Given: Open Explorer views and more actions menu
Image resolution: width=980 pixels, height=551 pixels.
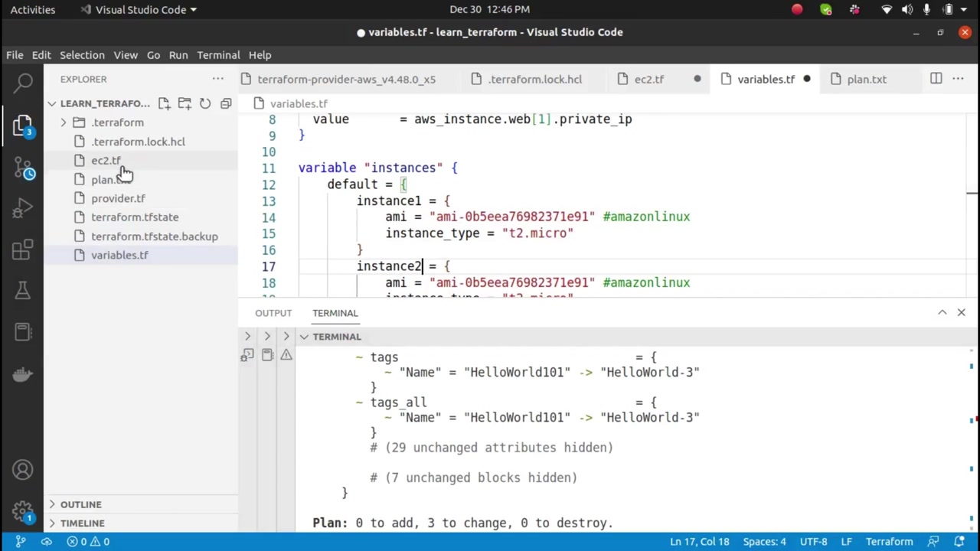Looking at the screenshot, I should 218,79.
